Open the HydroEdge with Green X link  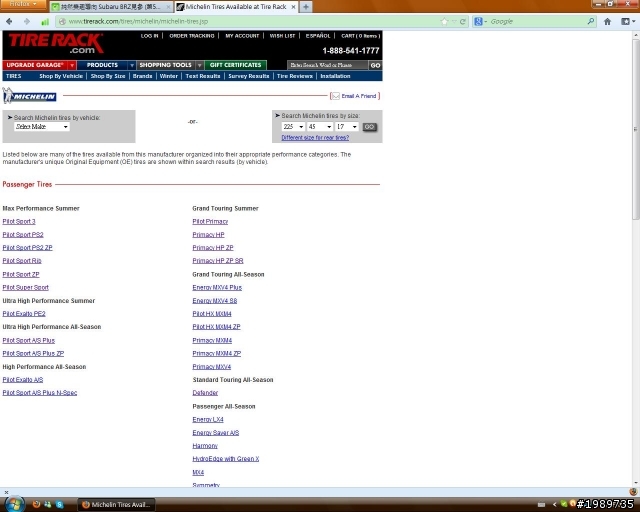[226, 459]
